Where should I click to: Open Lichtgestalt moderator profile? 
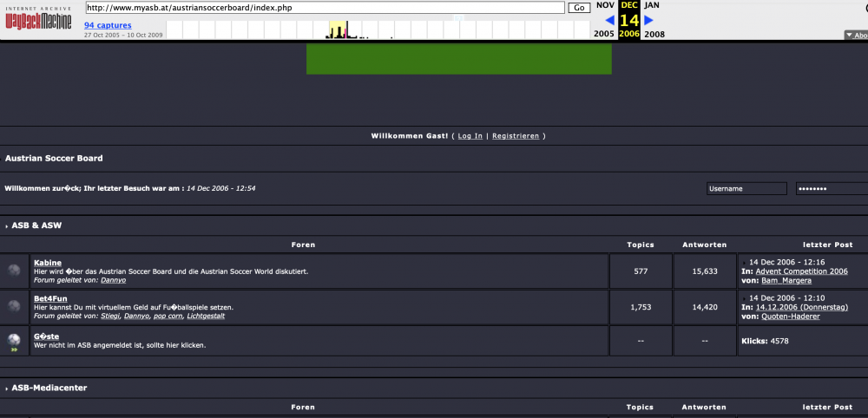point(206,316)
